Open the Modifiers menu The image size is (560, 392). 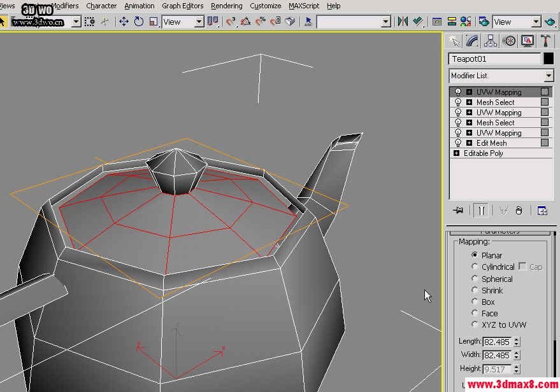click(x=64, y=6)
